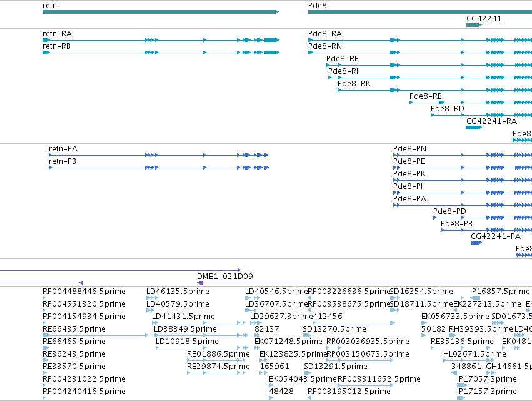Viewport: 532px width, 401px height.
Task: Click the 348861 EST label
Action: (466, 367)
